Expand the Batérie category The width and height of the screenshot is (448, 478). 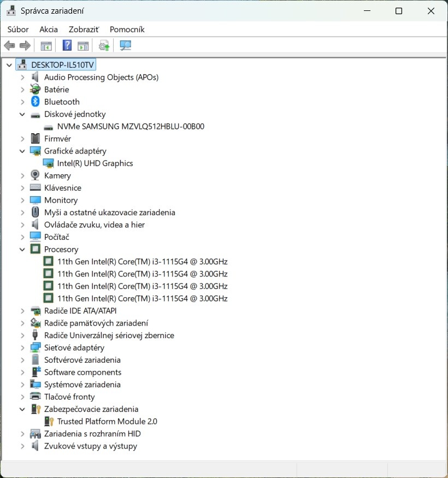point(22,89)
